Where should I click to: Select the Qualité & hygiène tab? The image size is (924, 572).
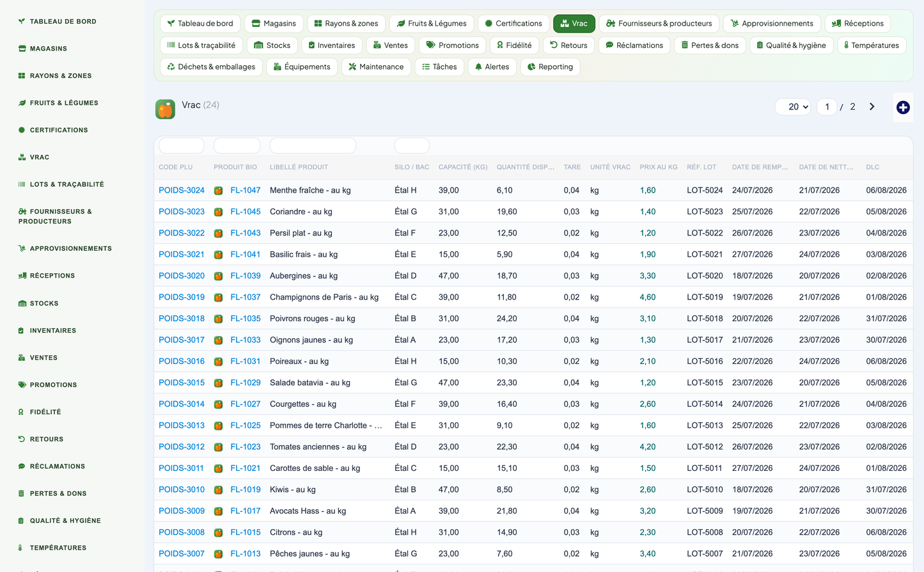pyautogui.click(x=791, y=45)
